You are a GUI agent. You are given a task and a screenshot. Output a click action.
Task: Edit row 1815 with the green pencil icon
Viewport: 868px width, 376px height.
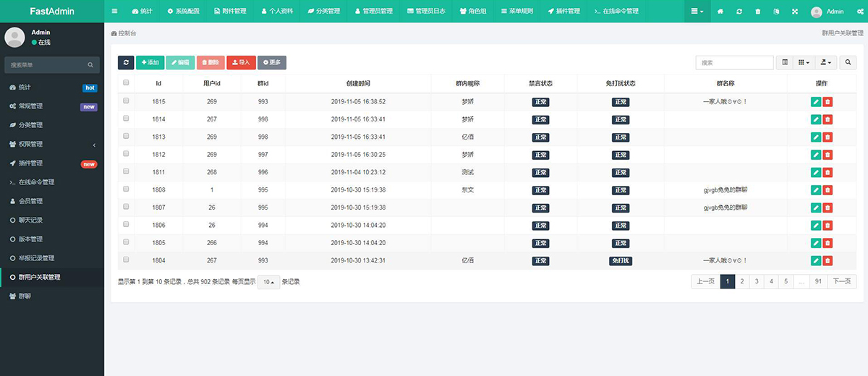pos(816,102)
